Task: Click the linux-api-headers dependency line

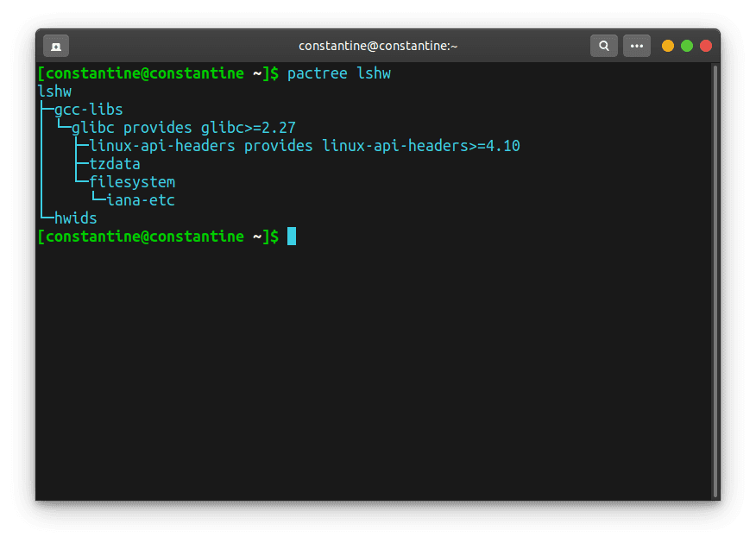Action: (x=304, y=146)
